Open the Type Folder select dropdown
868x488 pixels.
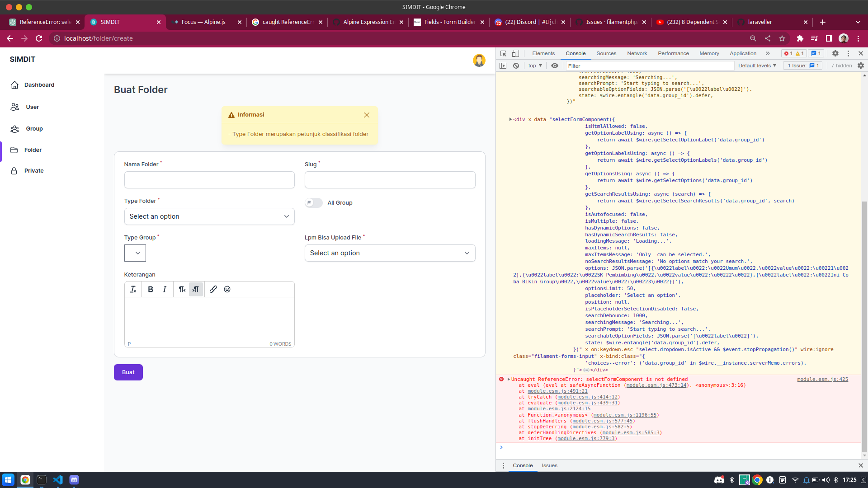click(x=209, y=216)
